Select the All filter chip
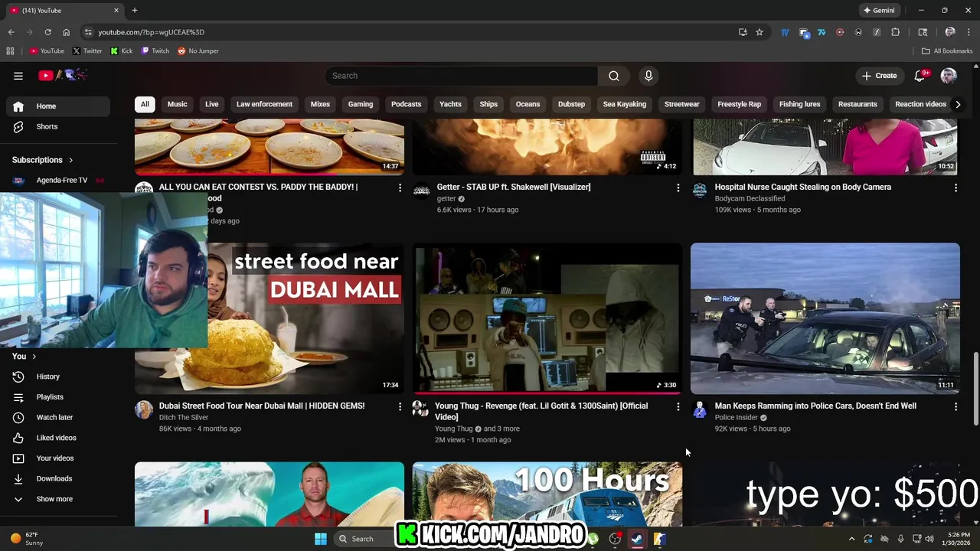The height and width of the screenshot is (551, 980). point(145,104)
